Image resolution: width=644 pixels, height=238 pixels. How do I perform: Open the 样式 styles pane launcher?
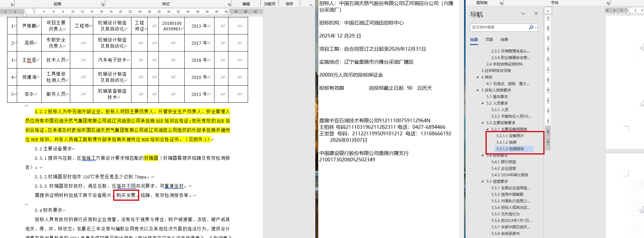229,4
